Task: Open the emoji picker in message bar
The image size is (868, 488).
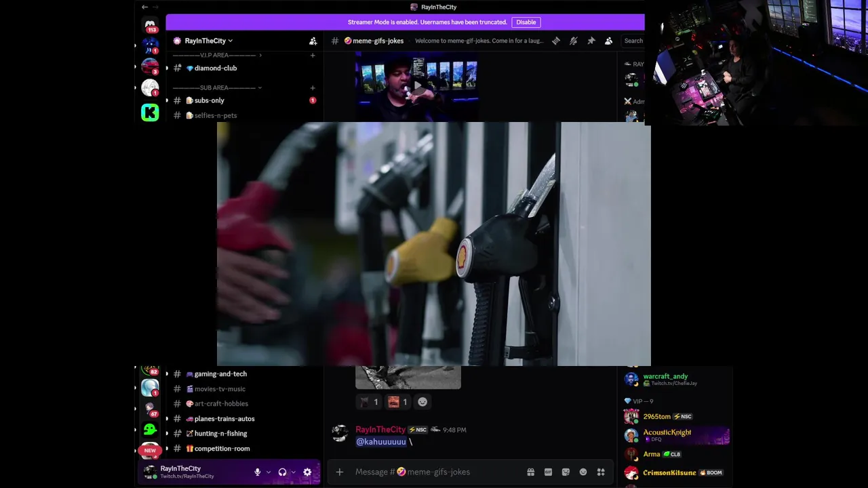Action: [x=583, y=472]
